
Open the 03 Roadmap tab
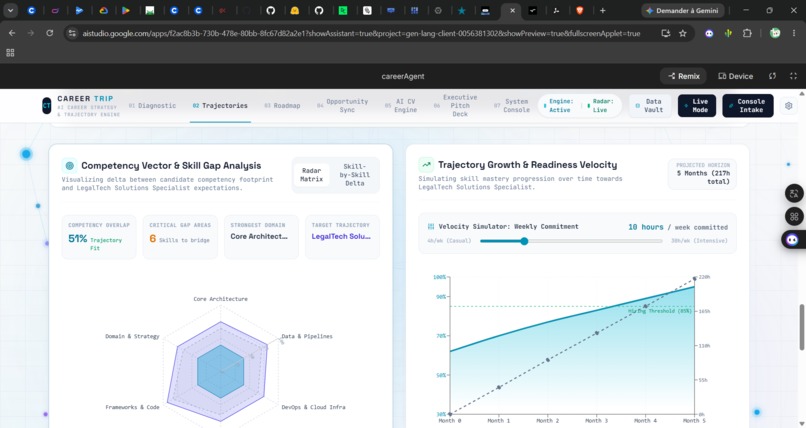pyautogui.click(x=282, y=105)
